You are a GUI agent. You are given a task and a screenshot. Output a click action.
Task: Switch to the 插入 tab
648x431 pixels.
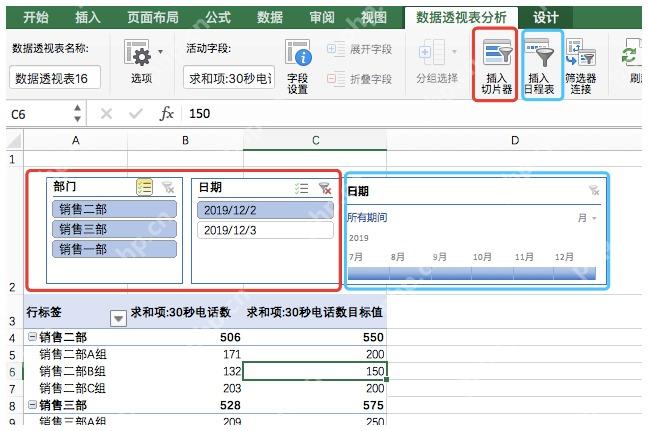coord(88,17)
